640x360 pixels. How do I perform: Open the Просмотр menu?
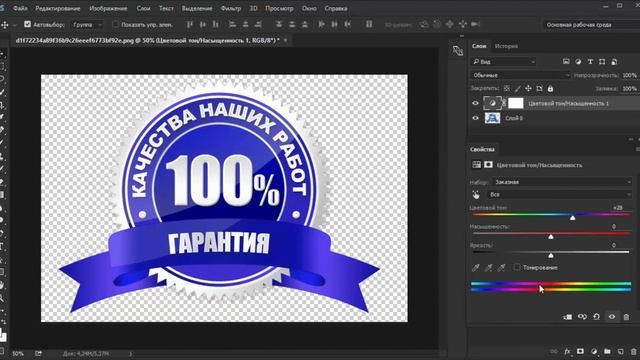[279, 8]
